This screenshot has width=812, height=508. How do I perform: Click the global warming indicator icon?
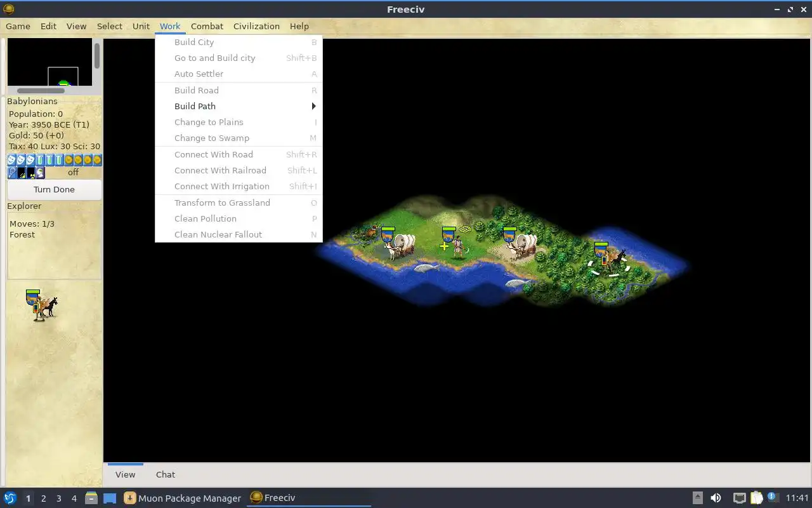(x=22, y=172)
